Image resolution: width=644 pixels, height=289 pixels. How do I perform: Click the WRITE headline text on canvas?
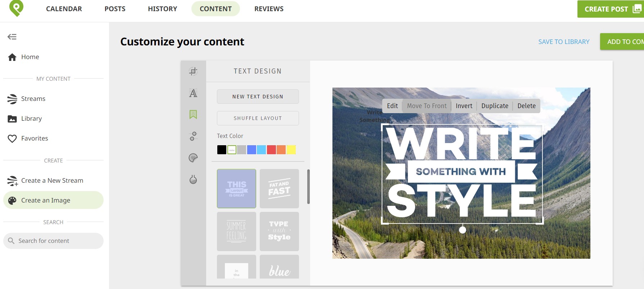pos(461,143)
